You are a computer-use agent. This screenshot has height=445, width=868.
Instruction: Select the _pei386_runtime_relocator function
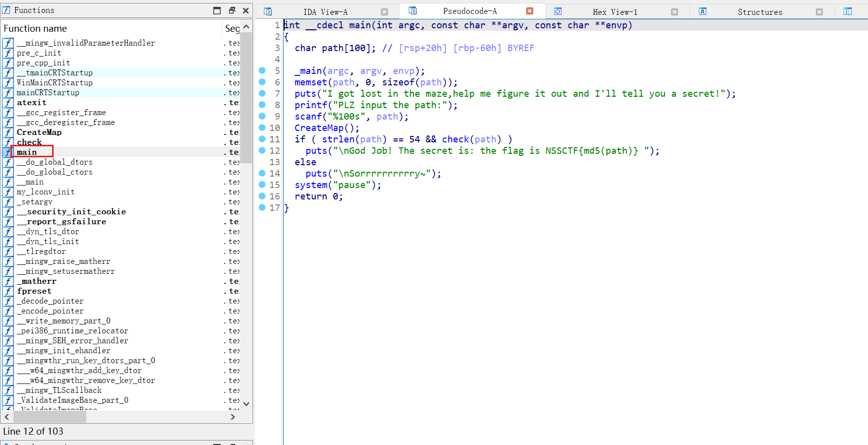tap(72, 331)
